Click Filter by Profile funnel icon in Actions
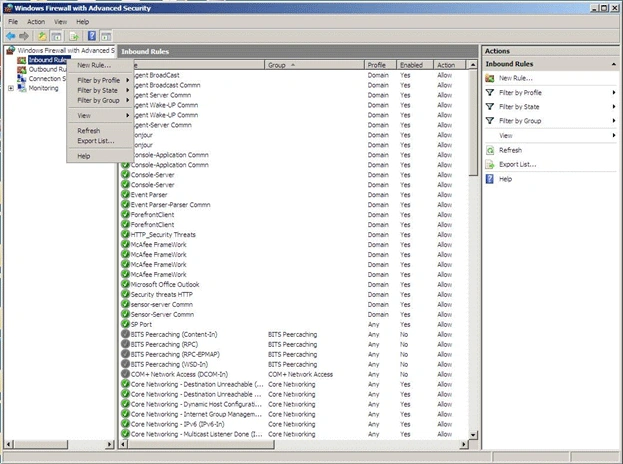The height and width of the screenshot is (464, 623). 490,93
